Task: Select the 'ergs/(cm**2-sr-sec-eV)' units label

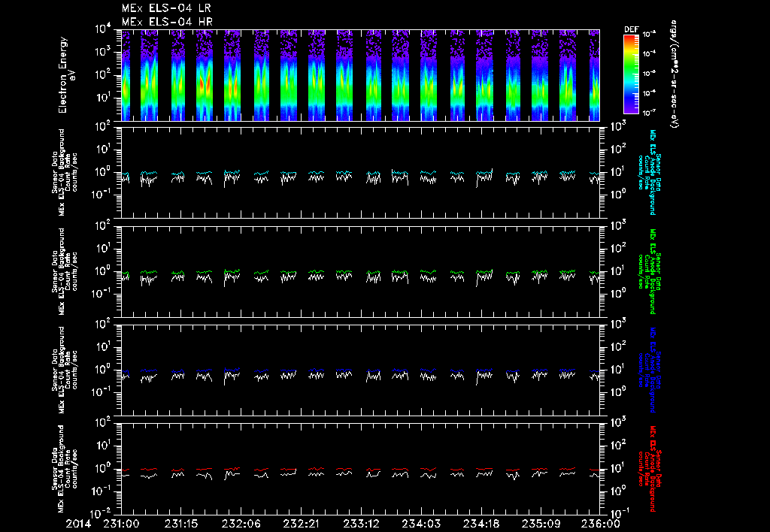Action: pyautogui.click(x=675, y=74)
